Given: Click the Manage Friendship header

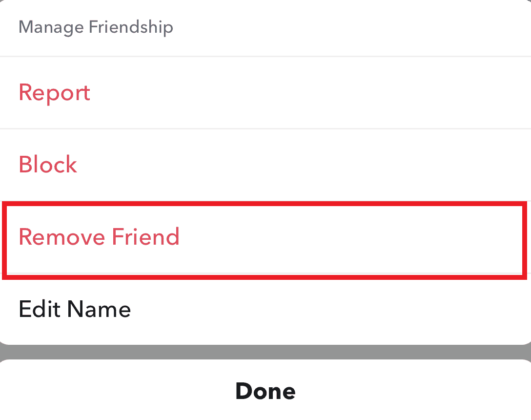Looking at the screenshot, I should (96, 27).
